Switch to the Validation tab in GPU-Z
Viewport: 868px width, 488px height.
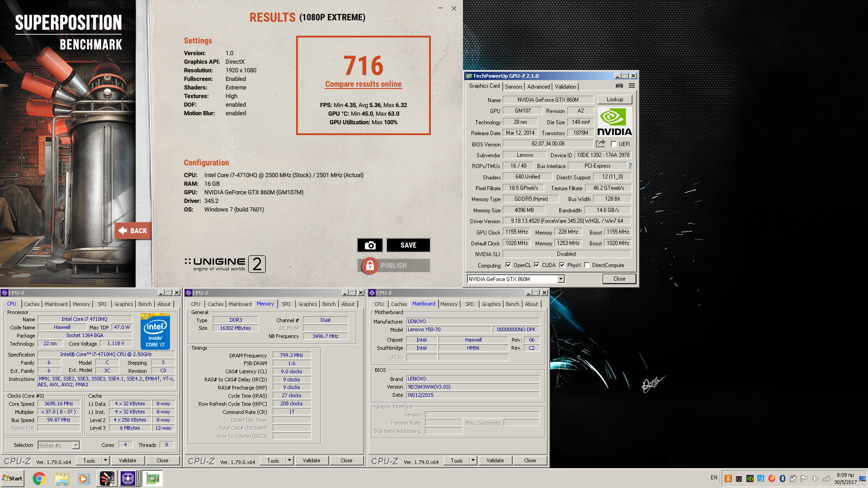click(x=566, y=87)
